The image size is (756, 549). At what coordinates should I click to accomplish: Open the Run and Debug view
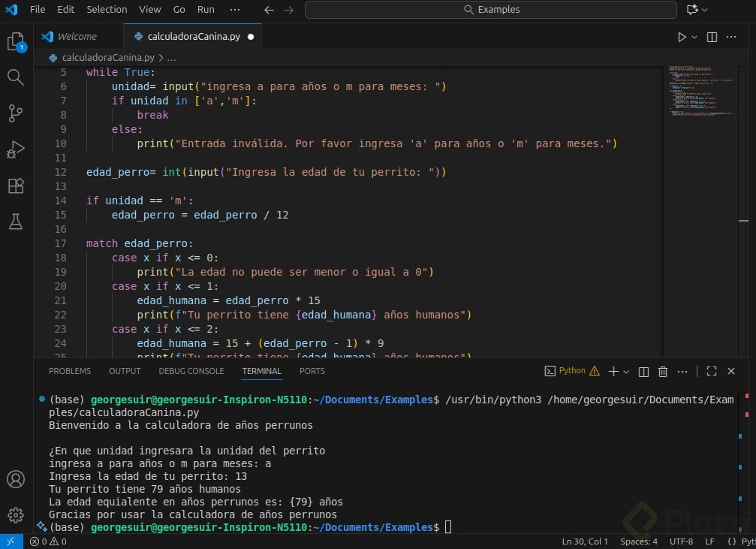coord(16,149)
